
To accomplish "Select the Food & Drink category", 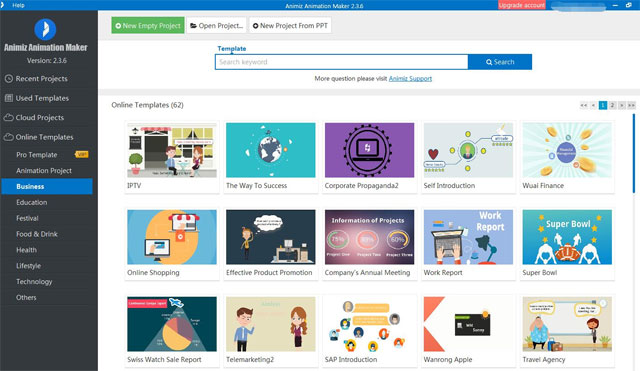I will click(37, 234).
